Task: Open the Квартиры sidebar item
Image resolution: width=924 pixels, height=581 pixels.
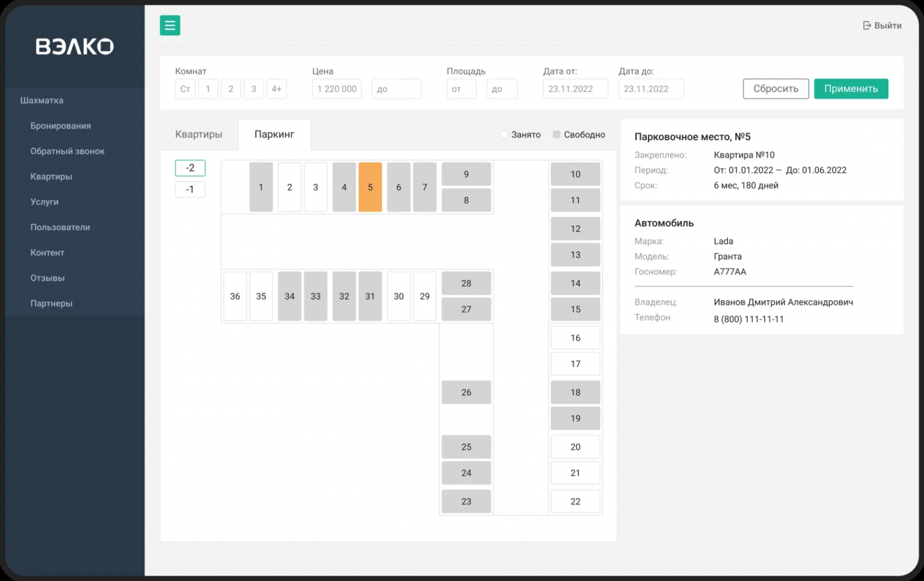Action: (51, 177)
